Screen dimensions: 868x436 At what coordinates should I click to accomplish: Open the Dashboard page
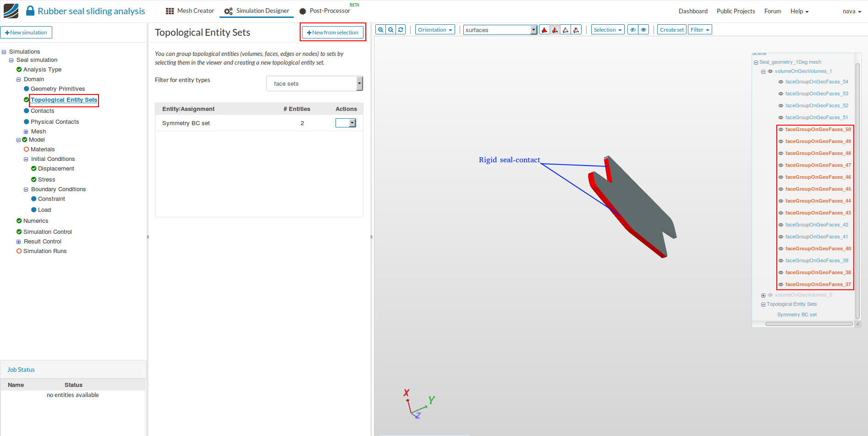693,11
